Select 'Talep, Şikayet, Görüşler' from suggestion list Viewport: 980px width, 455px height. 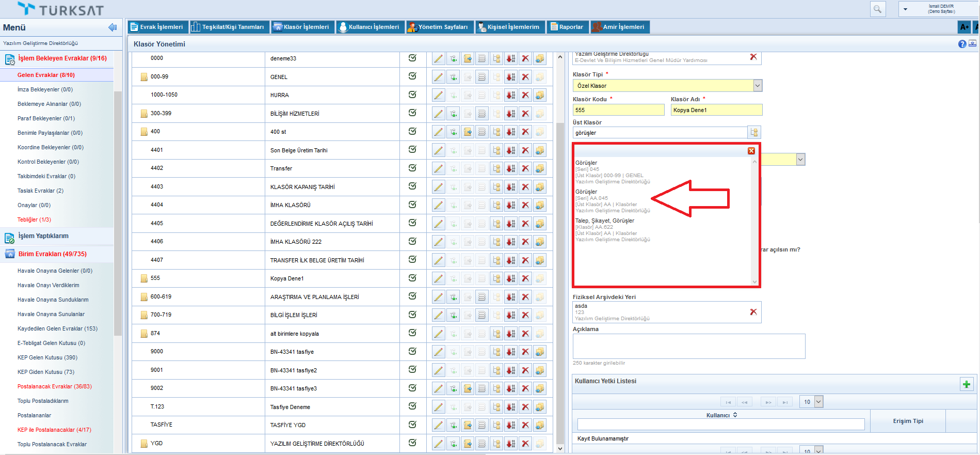click(x=605, y=221)
